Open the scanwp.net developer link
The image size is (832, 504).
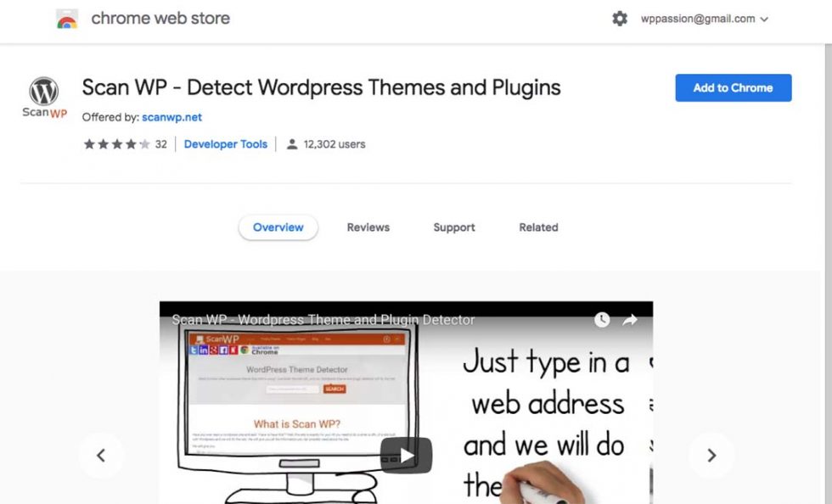coord(172,117)
